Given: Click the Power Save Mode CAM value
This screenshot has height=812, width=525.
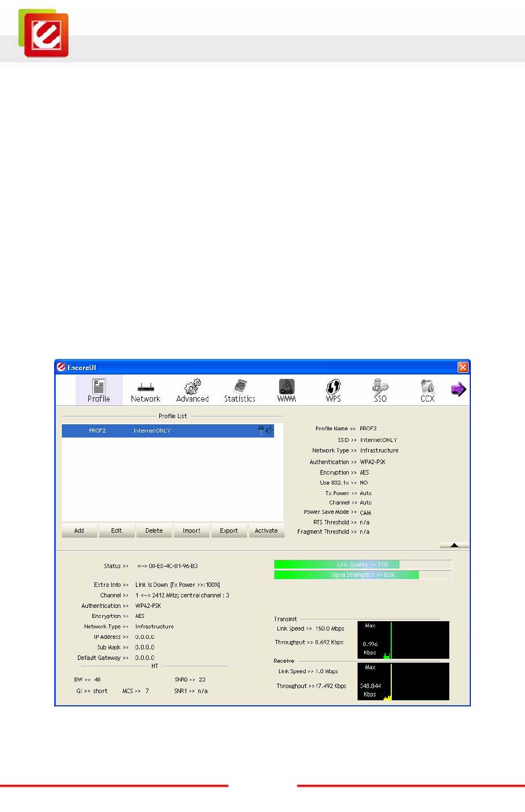Looking at the screenshot, I should (365, 513).
